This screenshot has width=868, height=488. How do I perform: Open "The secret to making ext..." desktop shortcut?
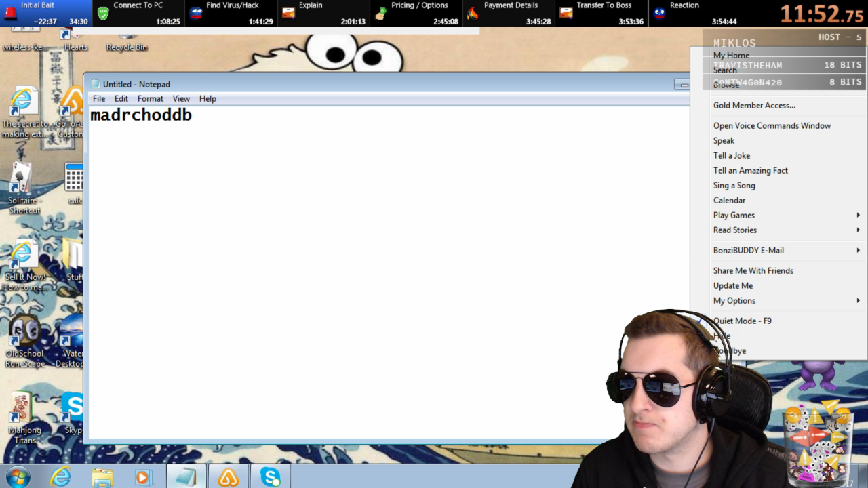pos(25,113)
